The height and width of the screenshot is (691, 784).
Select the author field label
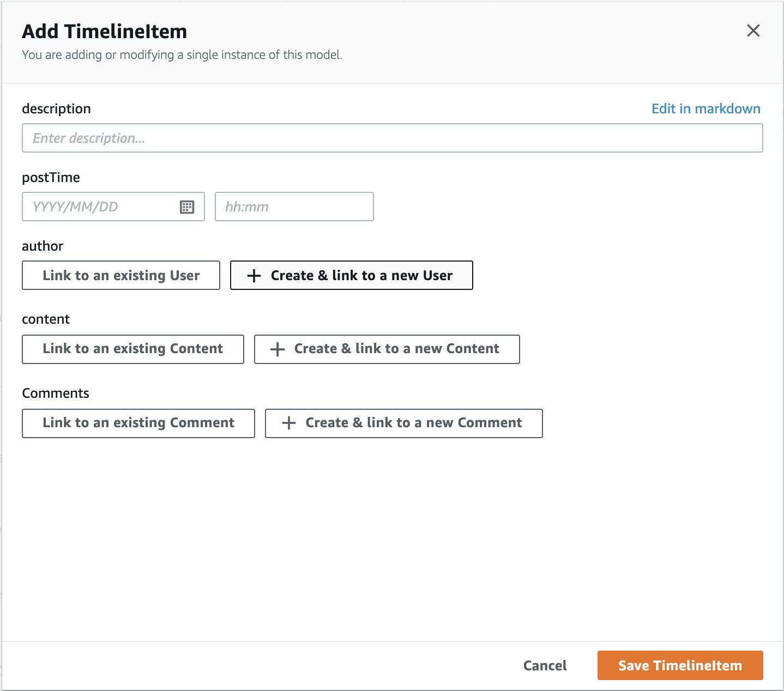(x=43, y=246)
